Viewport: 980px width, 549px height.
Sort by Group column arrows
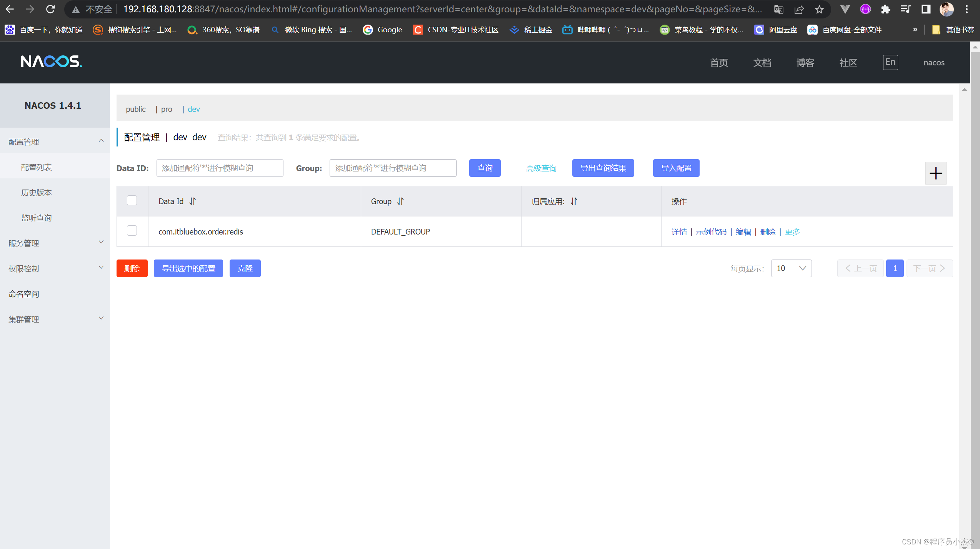coord(400,201)
